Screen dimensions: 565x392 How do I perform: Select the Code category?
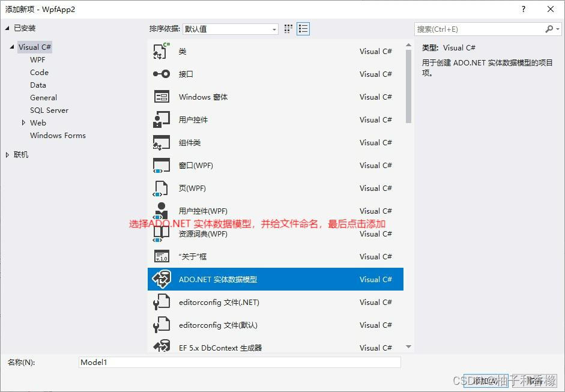click(39, 73)
